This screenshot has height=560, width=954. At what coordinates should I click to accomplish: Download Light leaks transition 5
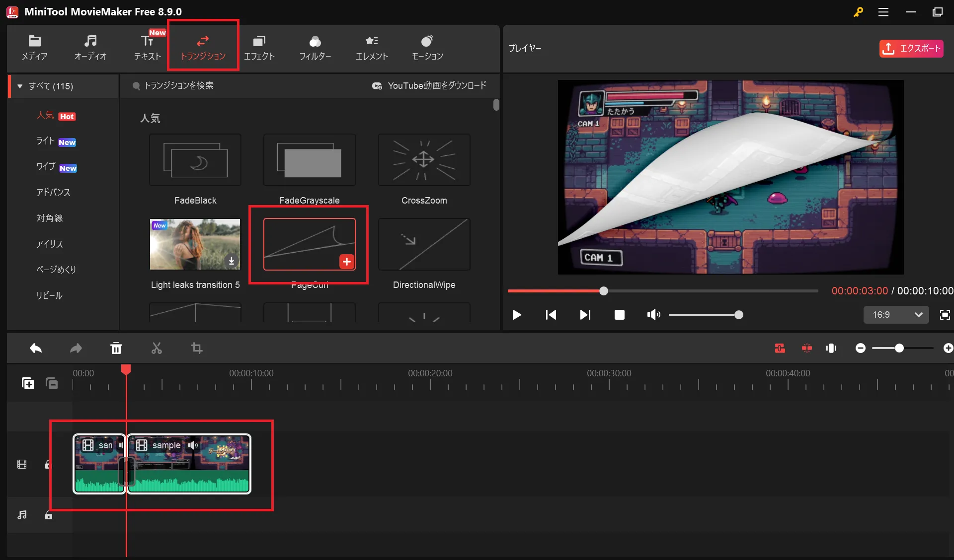pos(232,261)
